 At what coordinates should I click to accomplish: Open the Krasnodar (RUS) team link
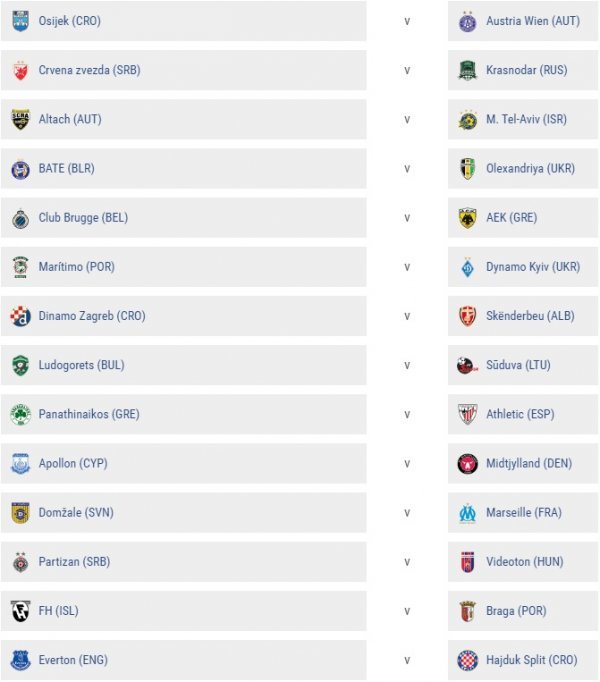tap(526, 70)
